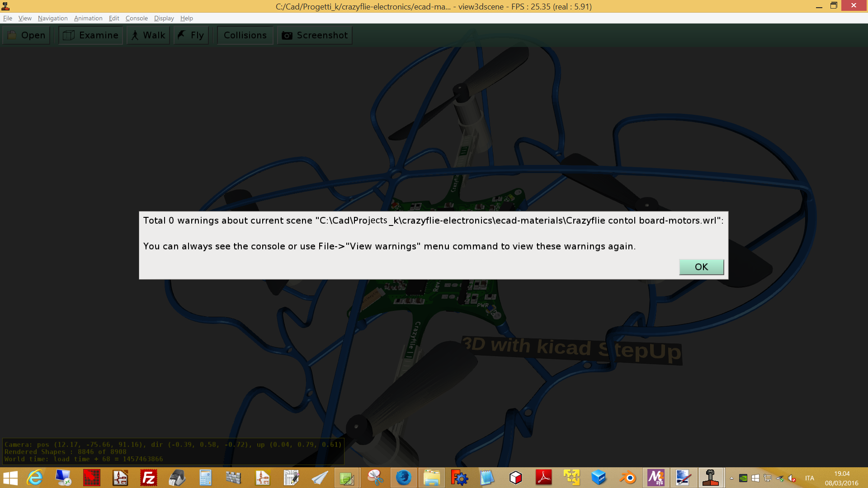Screen dimensions: 868x488
Task: Toggle the Collisions button
Action: (245, 35)
